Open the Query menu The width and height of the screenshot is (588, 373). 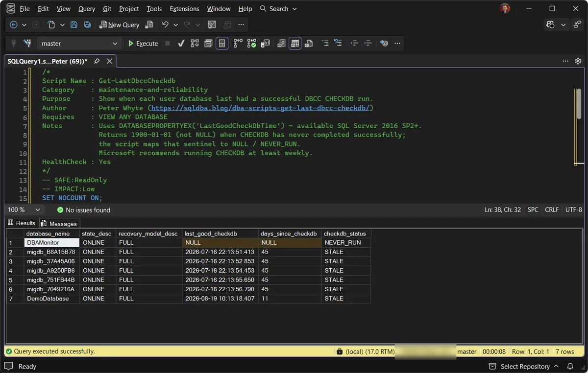click(x=87, y=9)
